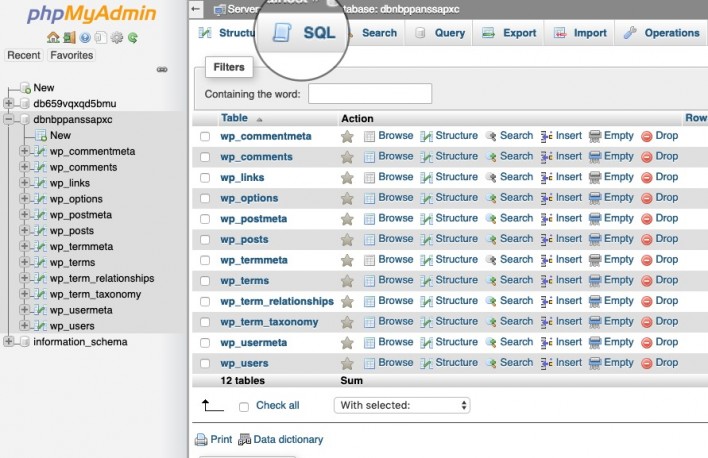Click Structure icon for wp_links
The image size is (708, 458).
click(x=426, y=178)
